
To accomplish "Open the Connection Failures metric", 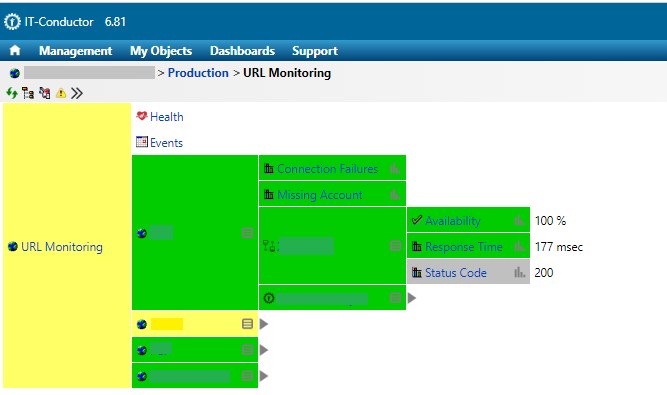I will 327,169.
